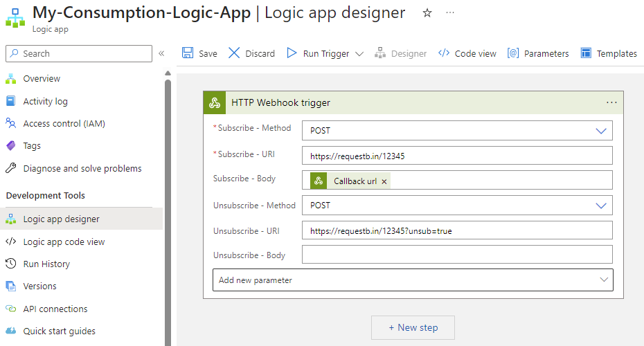Remove the Callback url token
Viewport: 644px width, 346px height.
pos(384,181)
